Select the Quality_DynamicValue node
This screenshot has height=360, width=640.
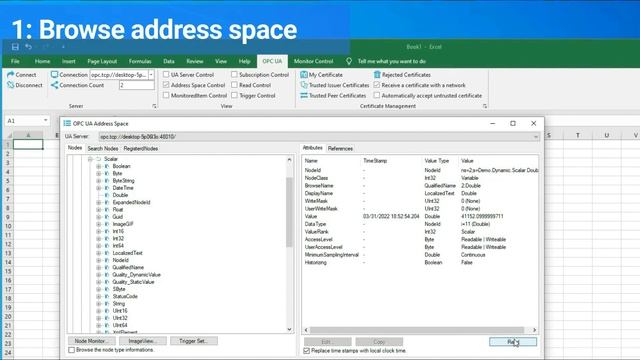(x=136, y=275)
